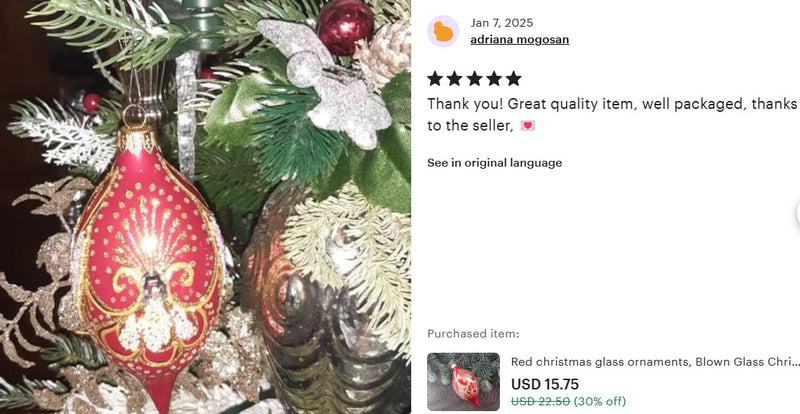Viewport: 800px width, 414px height.
Task: Click the Purchased item label
Action: click(x=473, y=334)
